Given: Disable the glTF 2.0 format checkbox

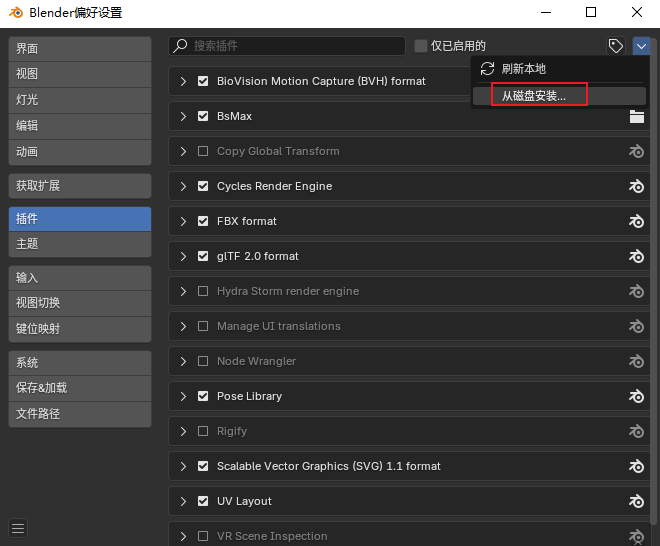Looking at the screenshot, I should pos(203,256).
